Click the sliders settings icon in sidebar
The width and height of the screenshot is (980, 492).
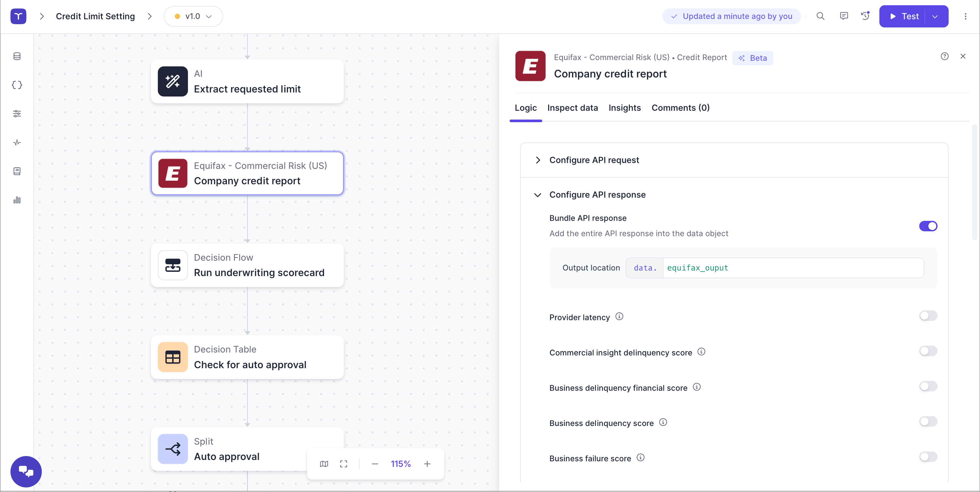coord(17,113)
